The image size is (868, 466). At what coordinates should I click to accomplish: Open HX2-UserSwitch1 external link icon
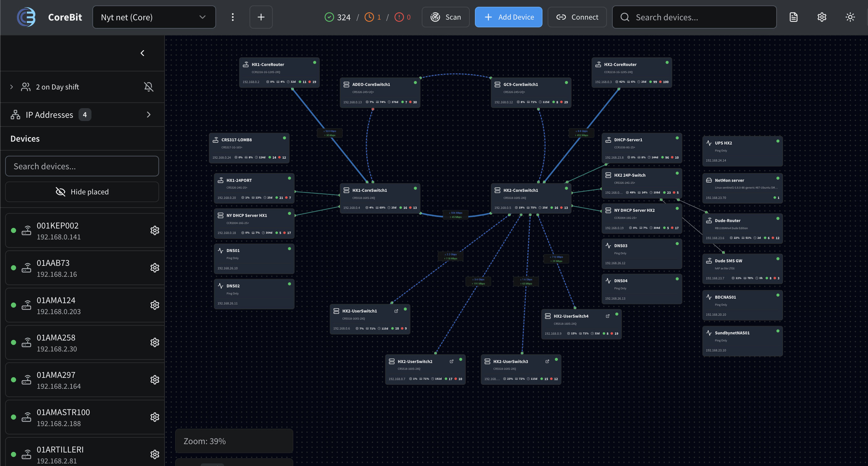coord(396,311)
